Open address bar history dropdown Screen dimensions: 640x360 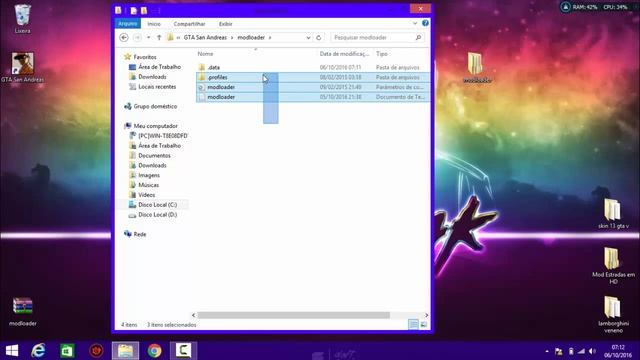click(x=308, y=38)
